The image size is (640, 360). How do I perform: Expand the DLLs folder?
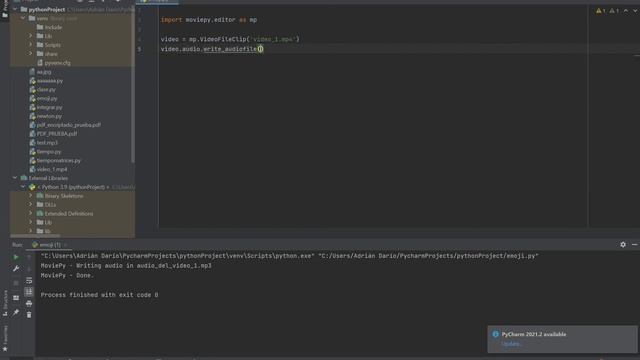tap(31, 204)
